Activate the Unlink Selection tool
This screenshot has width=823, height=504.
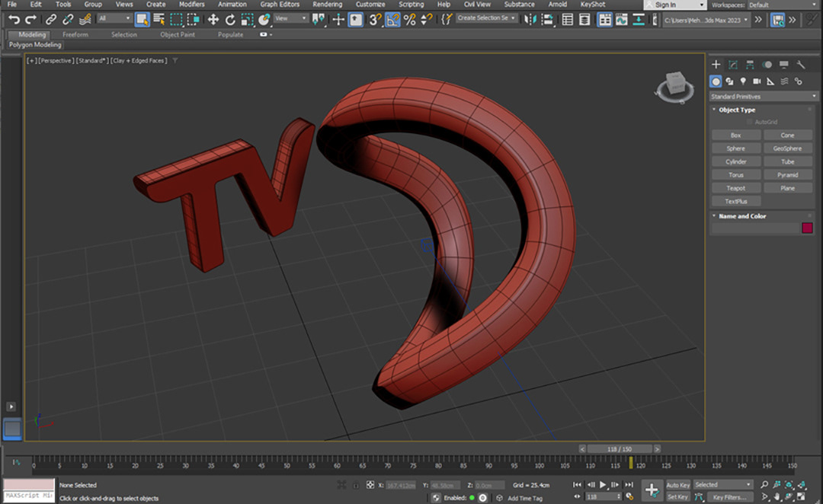point(68,20)
